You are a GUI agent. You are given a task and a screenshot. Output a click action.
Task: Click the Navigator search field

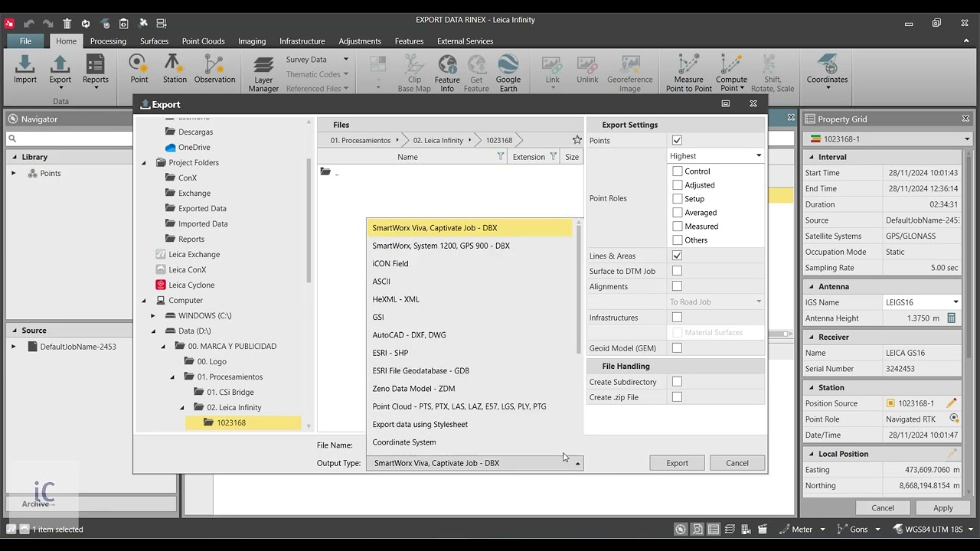70,139
